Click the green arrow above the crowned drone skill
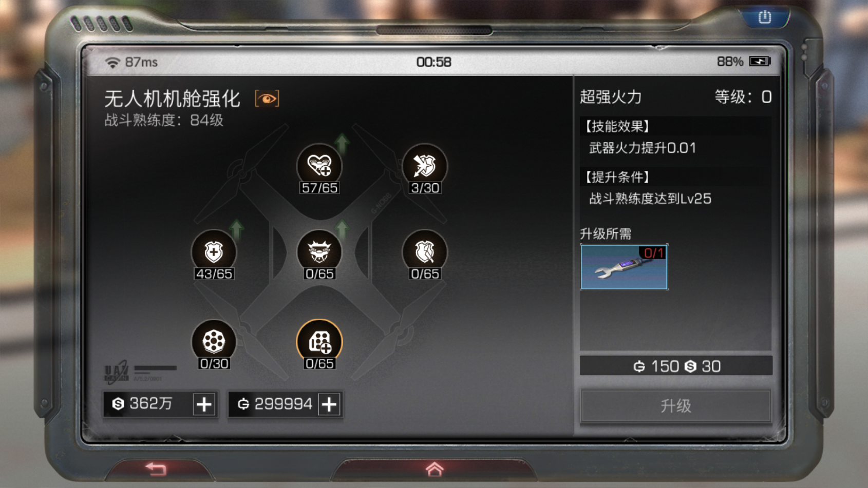Image resolution: width=868 pixels, height=488 pixels. pos(342,229)
